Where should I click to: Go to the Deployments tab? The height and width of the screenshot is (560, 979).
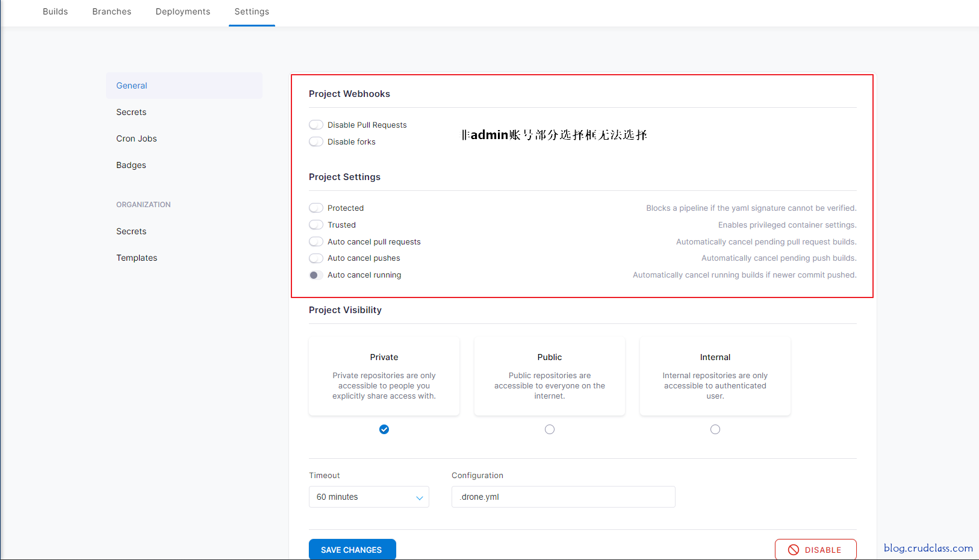click(183, 11)
